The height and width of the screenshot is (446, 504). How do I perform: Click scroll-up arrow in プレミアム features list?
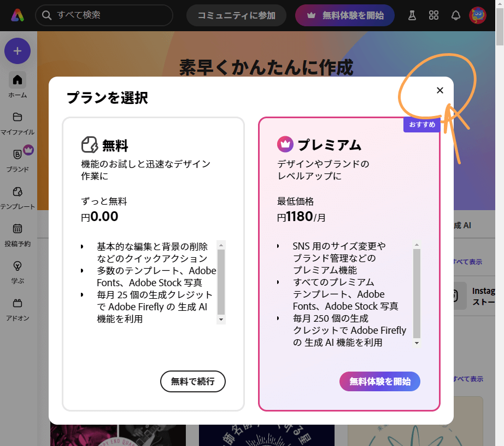coord(417,245)
